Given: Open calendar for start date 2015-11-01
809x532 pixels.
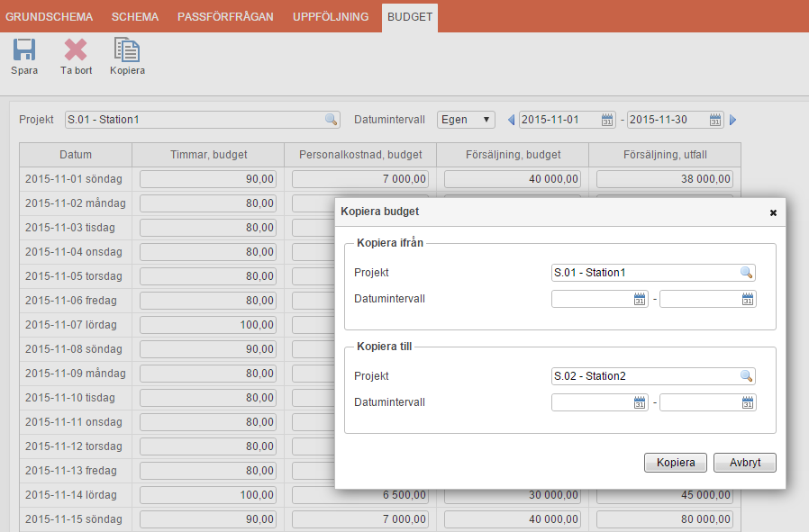Looking at the screenshot, I should [607, 120].
